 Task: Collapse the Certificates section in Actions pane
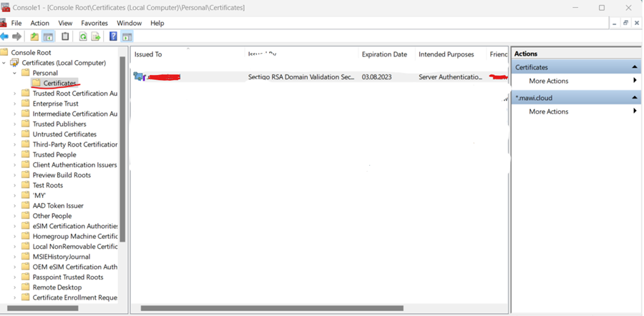[634, 67]
